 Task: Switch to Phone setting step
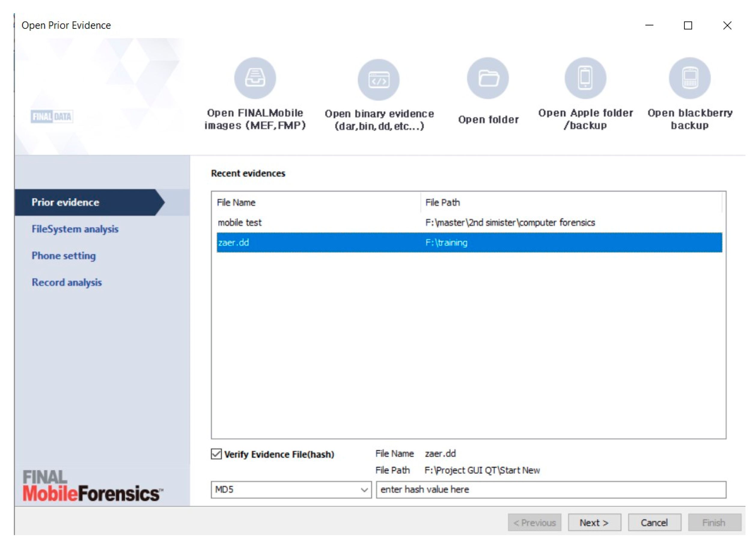coord(64,256)
